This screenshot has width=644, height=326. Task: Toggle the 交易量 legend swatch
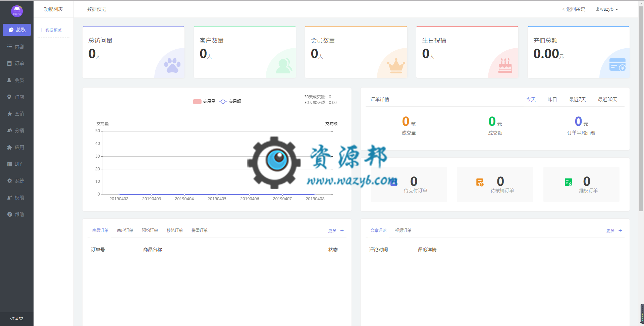[x=197, y=101]
